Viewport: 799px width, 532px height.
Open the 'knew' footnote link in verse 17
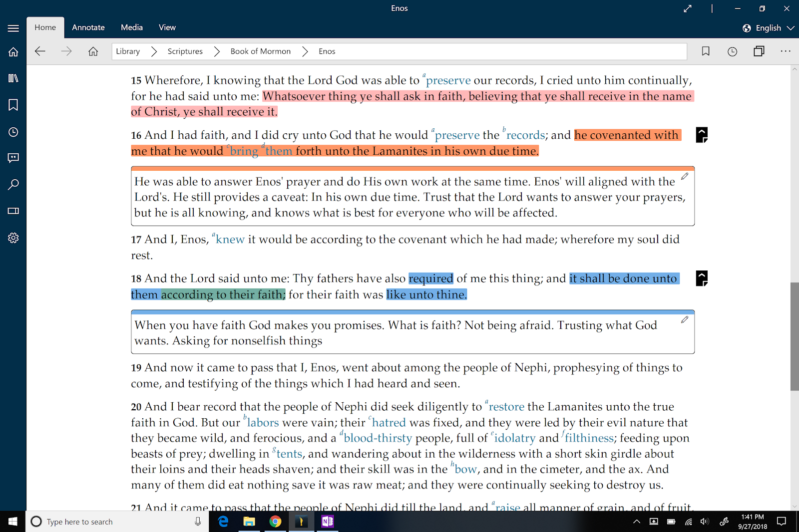(230, 240)
